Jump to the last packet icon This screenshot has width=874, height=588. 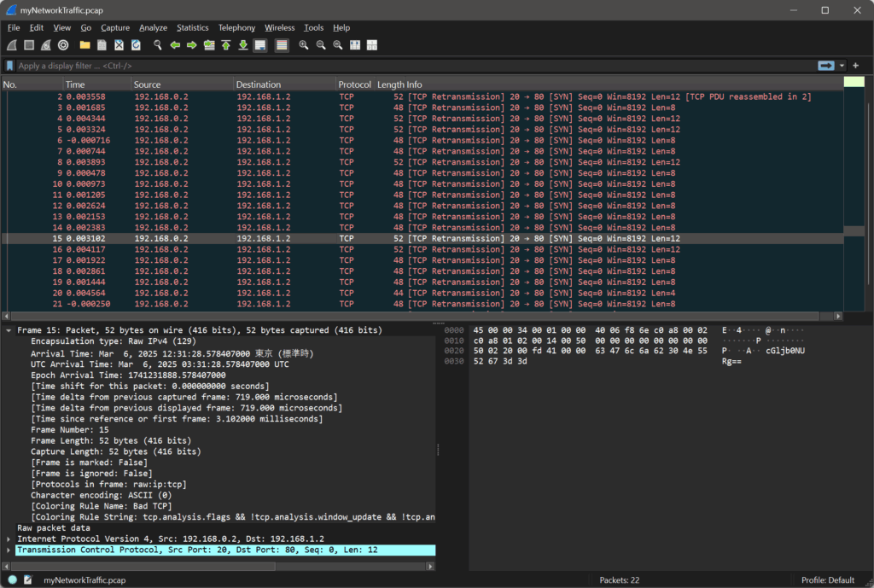point(243,45)
